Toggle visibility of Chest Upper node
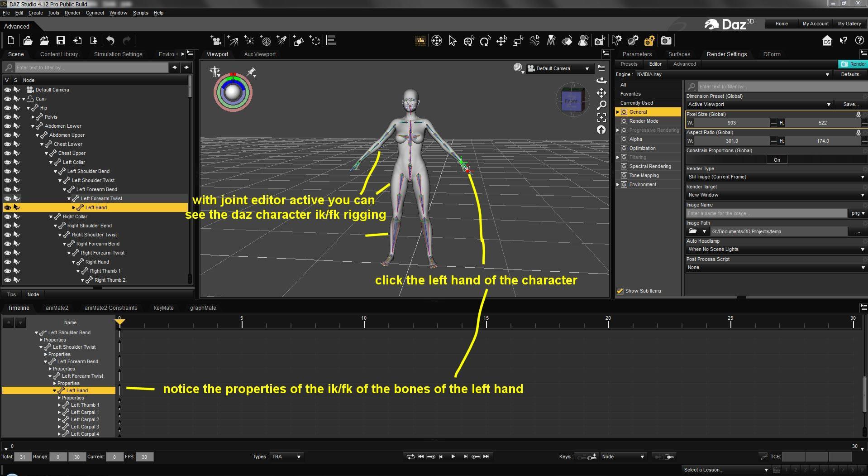 (x=8, y=153)
